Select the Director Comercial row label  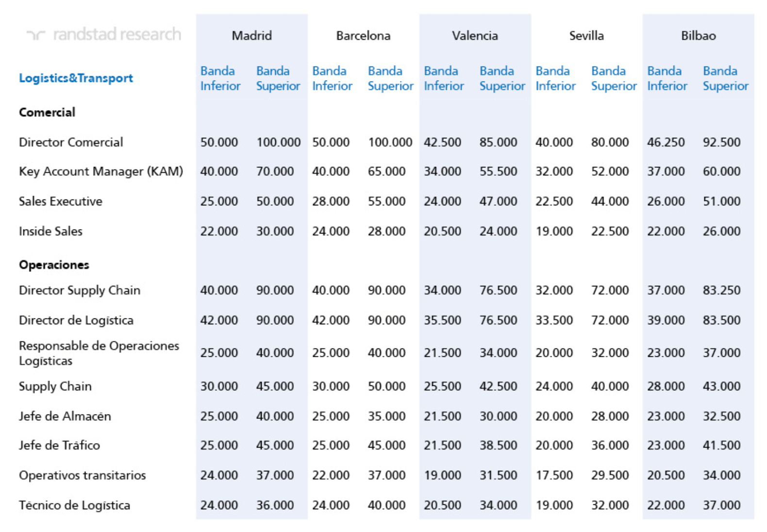tap(71, 143)
